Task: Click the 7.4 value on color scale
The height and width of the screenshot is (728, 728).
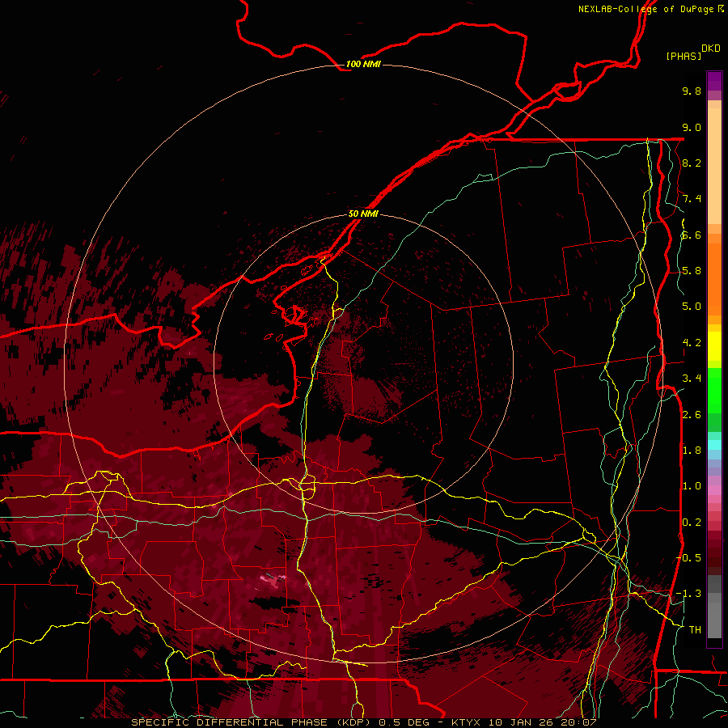Action: pos(692,199)
